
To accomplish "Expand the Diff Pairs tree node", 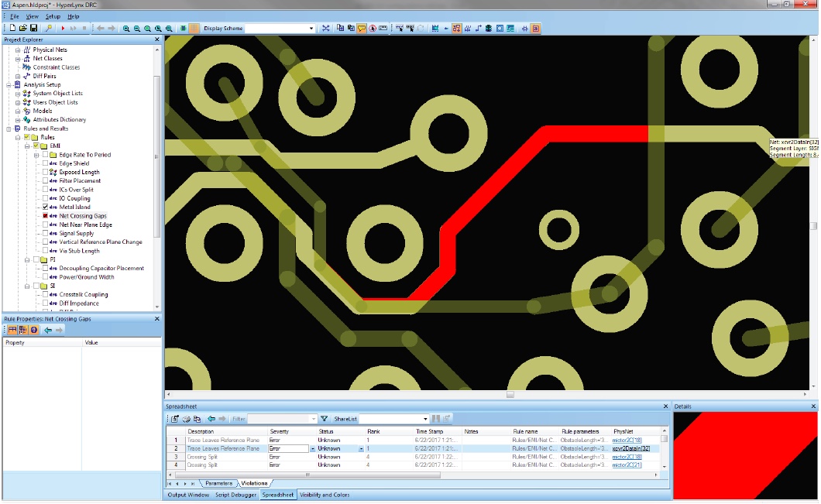I will coord(18,76).
